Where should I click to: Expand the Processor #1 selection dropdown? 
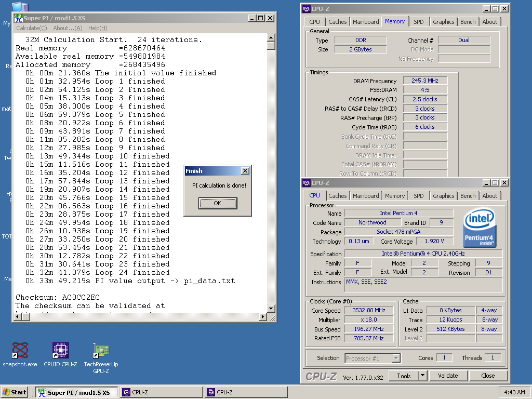tap(396, 358)
